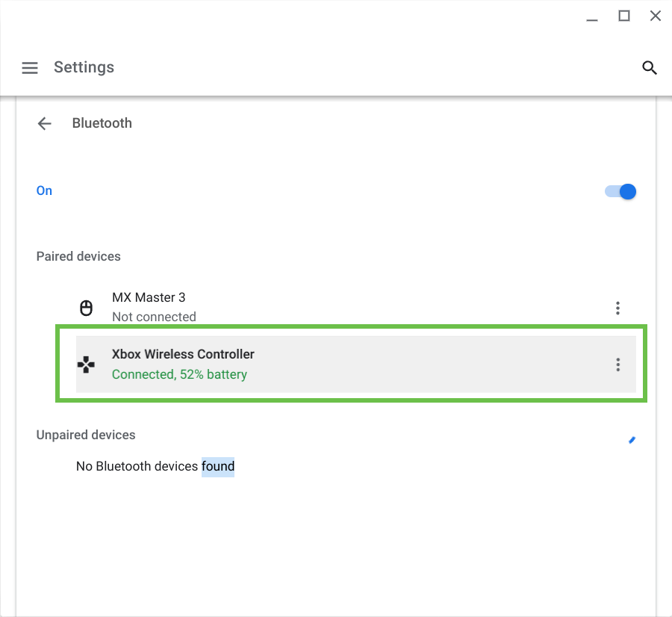Click the No Bluetooth devices found message
The image size is (672, 617).
155,465
